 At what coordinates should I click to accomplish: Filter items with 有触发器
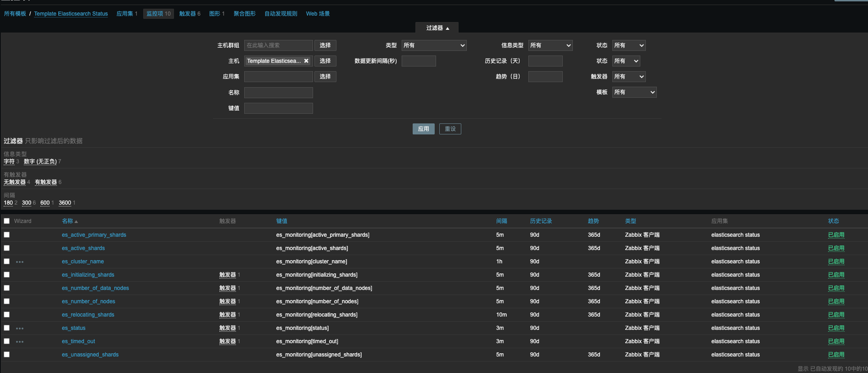[x=46, y=182]
